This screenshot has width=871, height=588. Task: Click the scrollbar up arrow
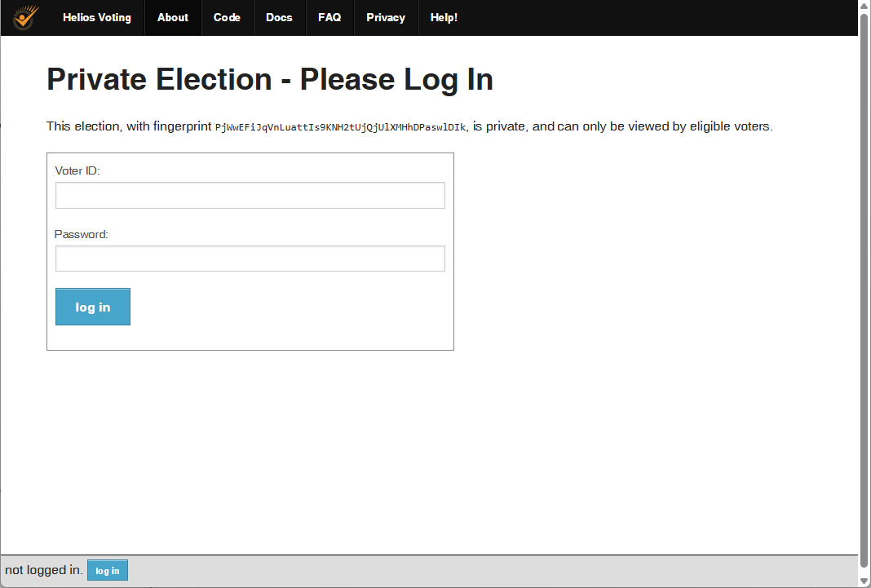864,7
